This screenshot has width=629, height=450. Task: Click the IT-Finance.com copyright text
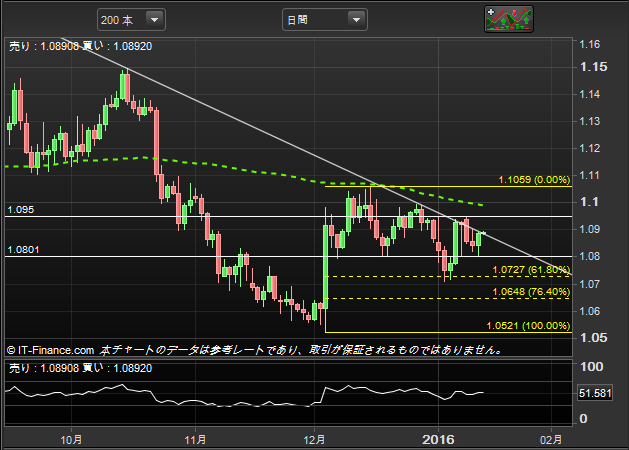click(50, 350)
